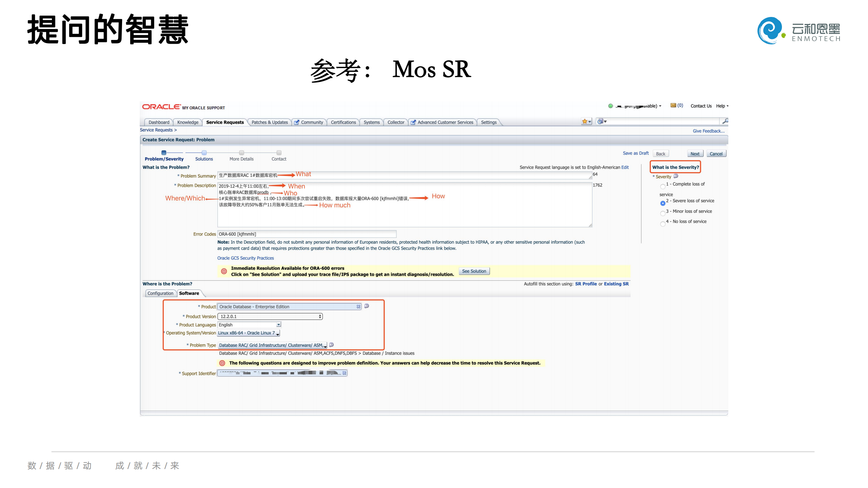Open the messages envelope icon
The width and height of the screenshot is (868, 488).
pos(673,105)
